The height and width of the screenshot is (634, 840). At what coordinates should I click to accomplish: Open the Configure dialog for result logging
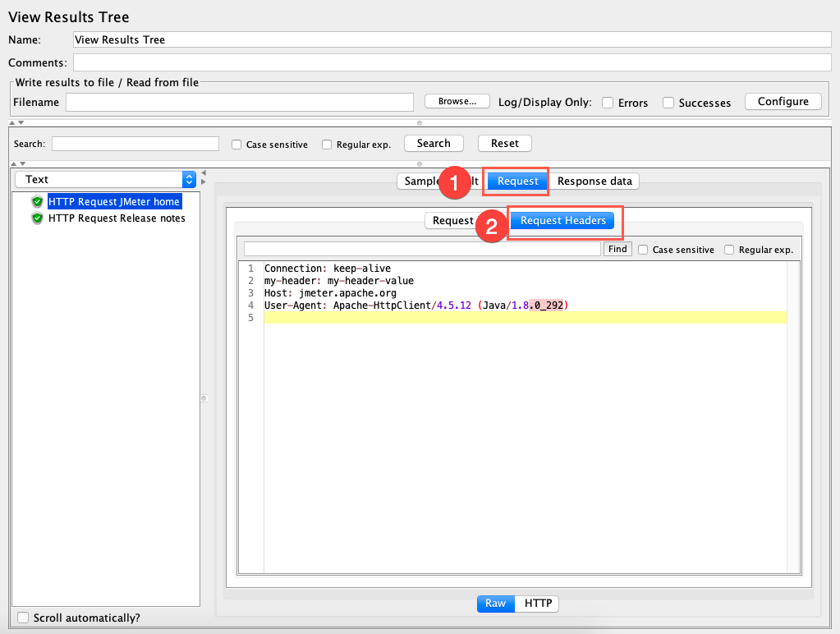pos(782,101)
